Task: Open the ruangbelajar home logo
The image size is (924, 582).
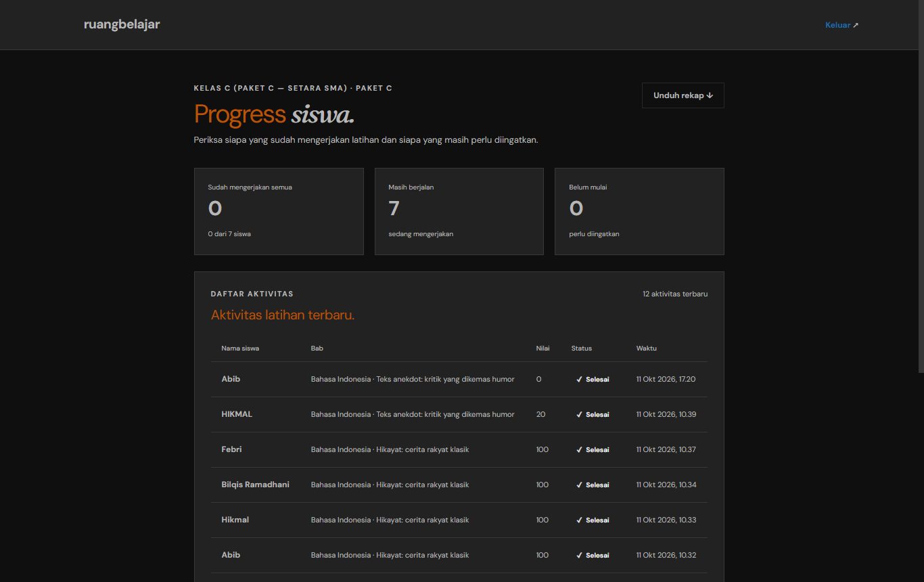Action: 122,25
